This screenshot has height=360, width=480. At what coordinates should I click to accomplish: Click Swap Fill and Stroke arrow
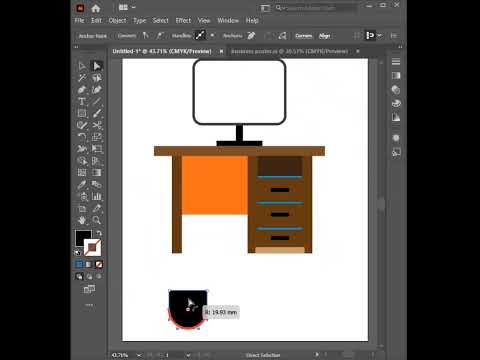coord(99,233)
